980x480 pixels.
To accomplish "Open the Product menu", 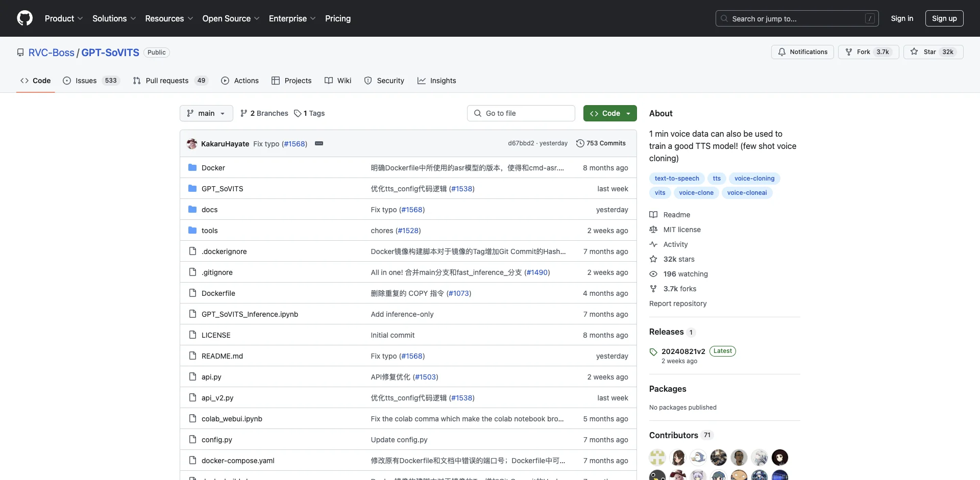I will (64, 18).
